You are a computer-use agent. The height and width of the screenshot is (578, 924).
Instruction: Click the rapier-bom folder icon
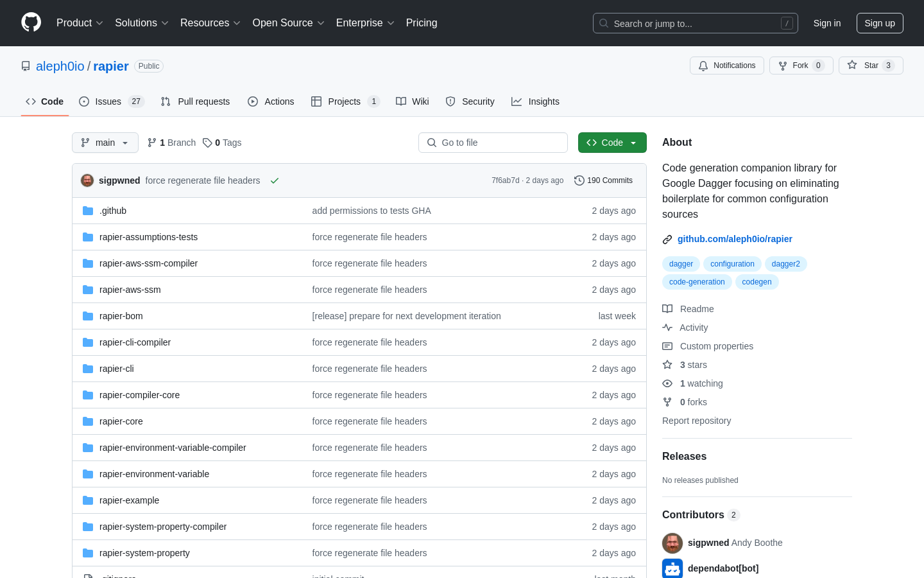pyautogui.click(x=88, y=316)
